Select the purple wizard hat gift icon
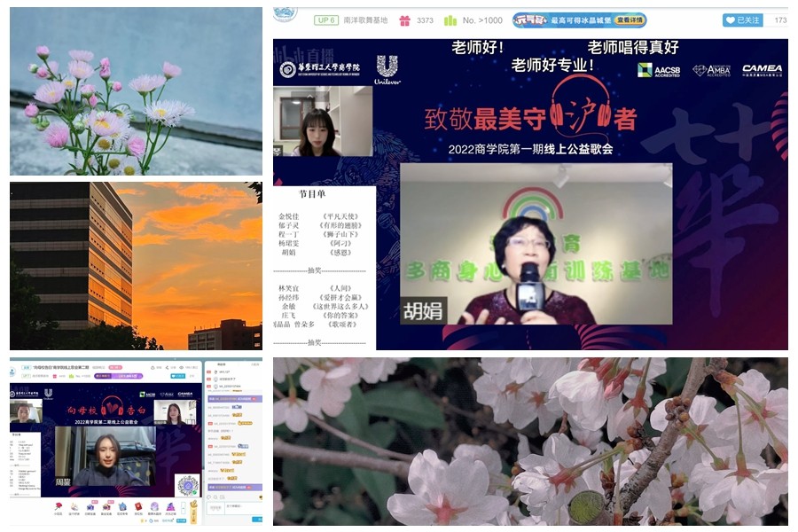The image size is (798, 532). pyautogui.click(x=170, y=506)
